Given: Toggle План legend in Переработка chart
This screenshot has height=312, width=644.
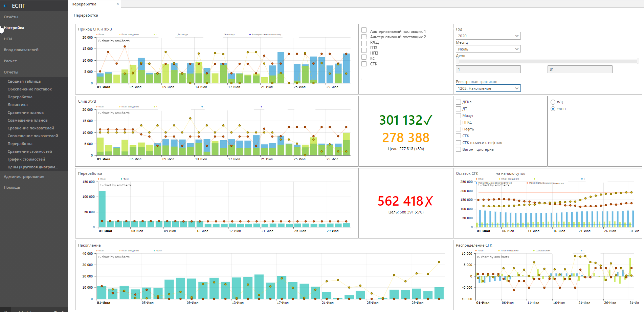Looking at the screenshot, I should 102,179.
